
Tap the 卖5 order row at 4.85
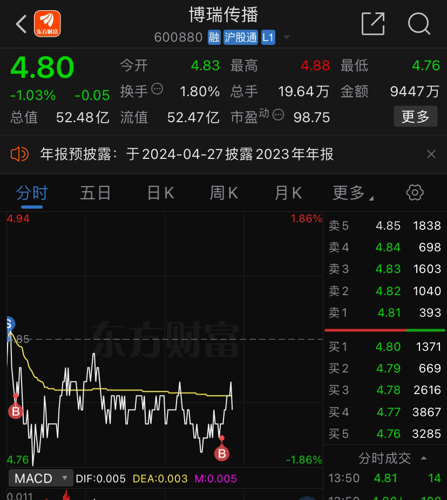385,226
